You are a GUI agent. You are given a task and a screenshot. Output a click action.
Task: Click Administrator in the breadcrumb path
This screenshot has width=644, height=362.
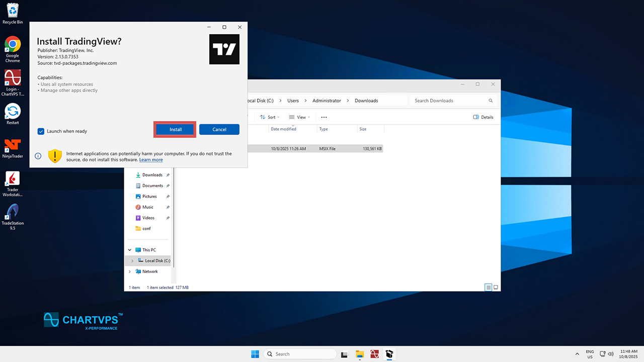327,101
